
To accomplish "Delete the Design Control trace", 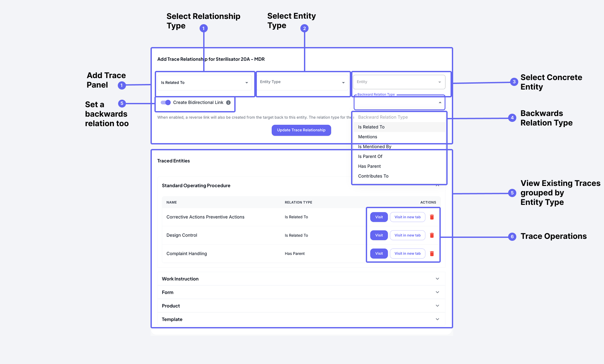I will coord(432,235).
